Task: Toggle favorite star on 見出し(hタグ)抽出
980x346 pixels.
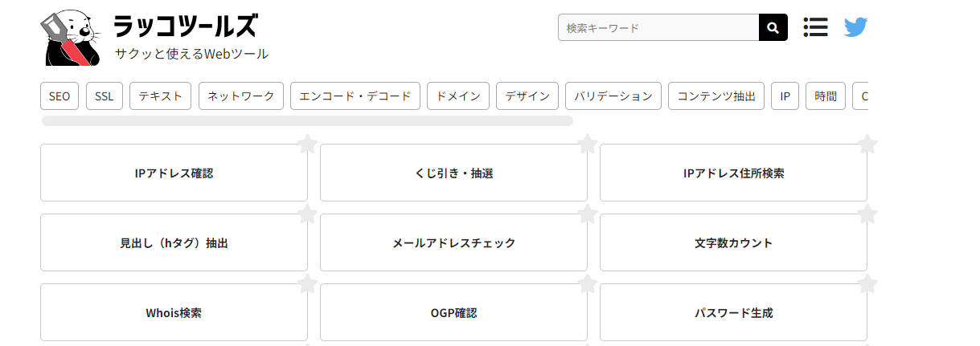Action: pyautogui.click(x=307, y=214)
